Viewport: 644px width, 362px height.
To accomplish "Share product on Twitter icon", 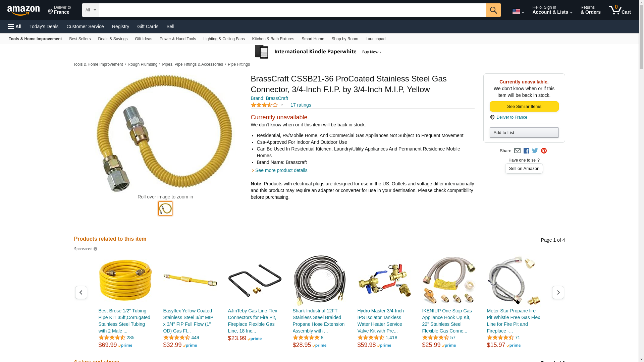I will pos(535,151).
